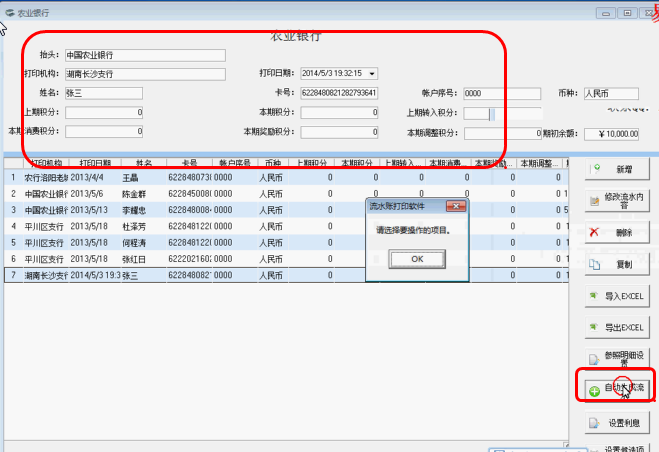Click the 设置利息 document icon

(594, 423)
